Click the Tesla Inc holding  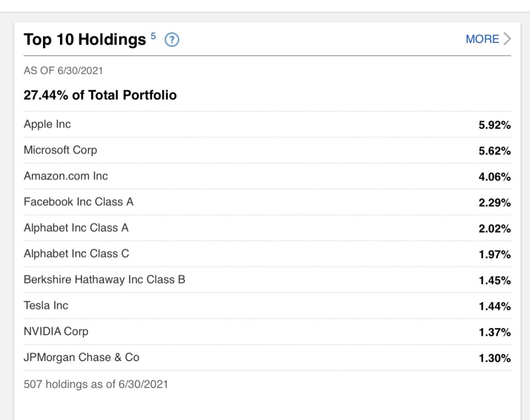46,305
